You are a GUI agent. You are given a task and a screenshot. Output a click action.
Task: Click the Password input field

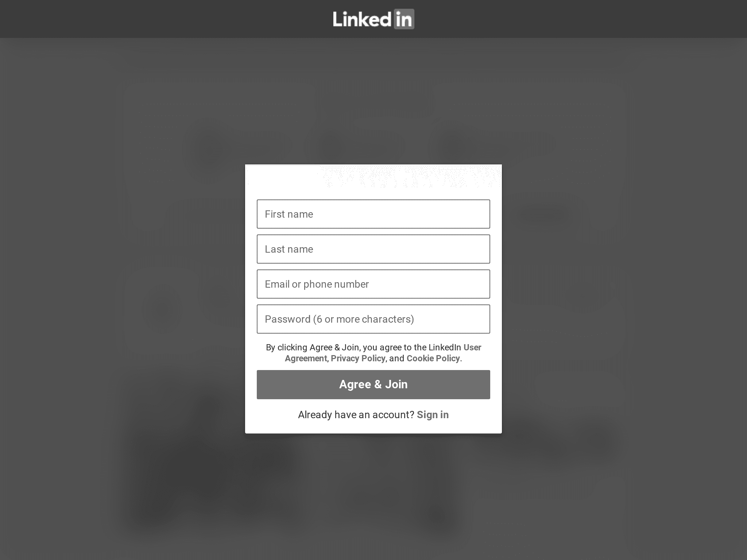[x=373, y=319]
